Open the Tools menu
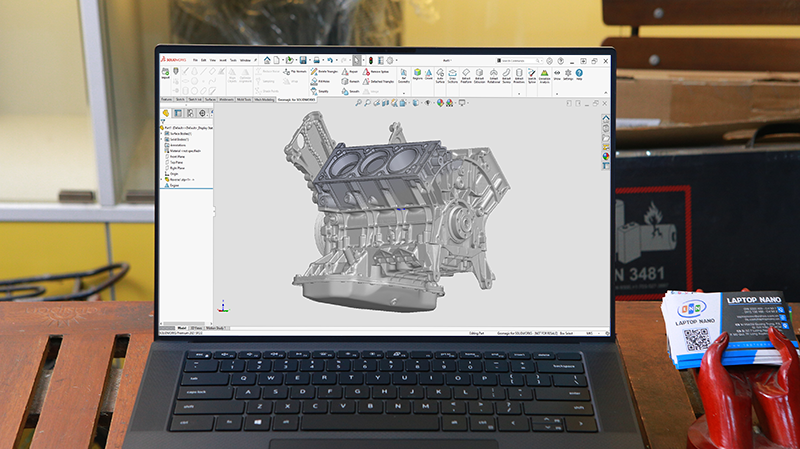800x449 pixels. pyautogui.click(x=231, y=60)
